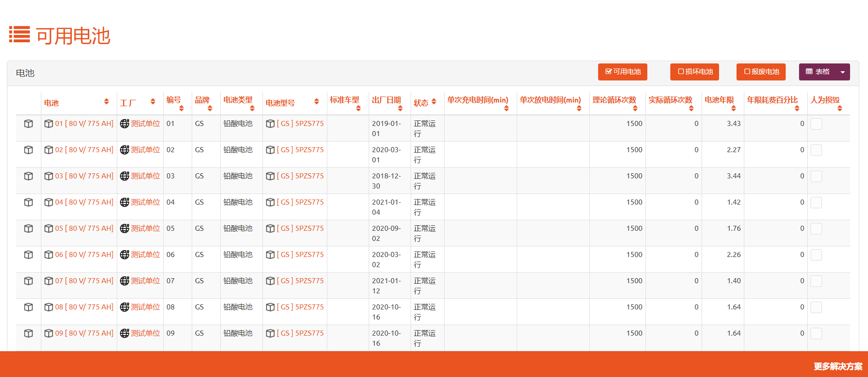This screenshot has height=377, width=868.
Task: Click the box icon before model 5PZS775 in row 02
Action: tap(270, 150)
